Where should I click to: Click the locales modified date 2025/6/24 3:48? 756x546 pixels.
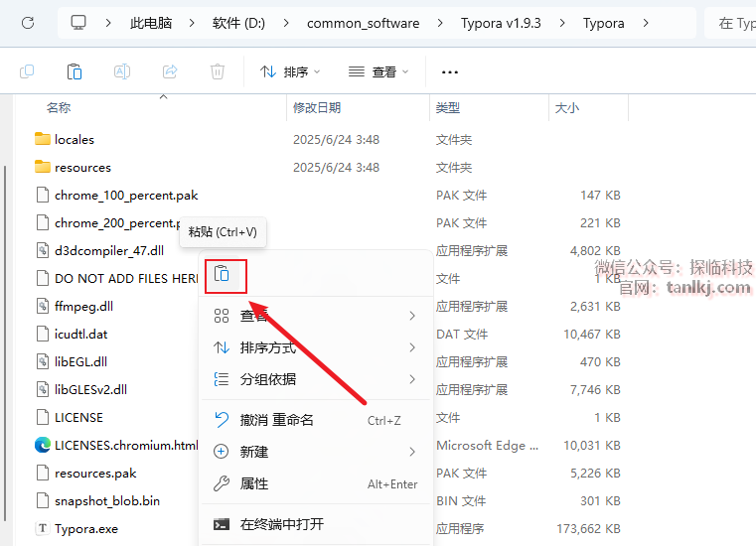336,139
